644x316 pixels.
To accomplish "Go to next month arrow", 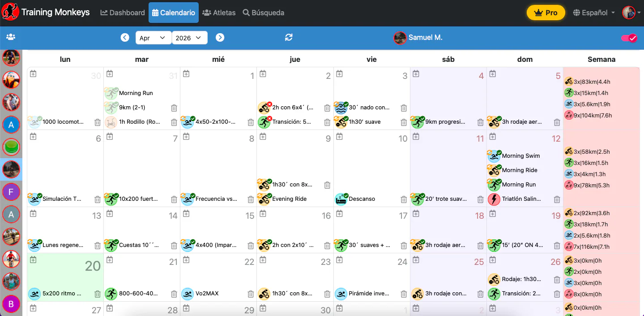I will tap(220, 38).
